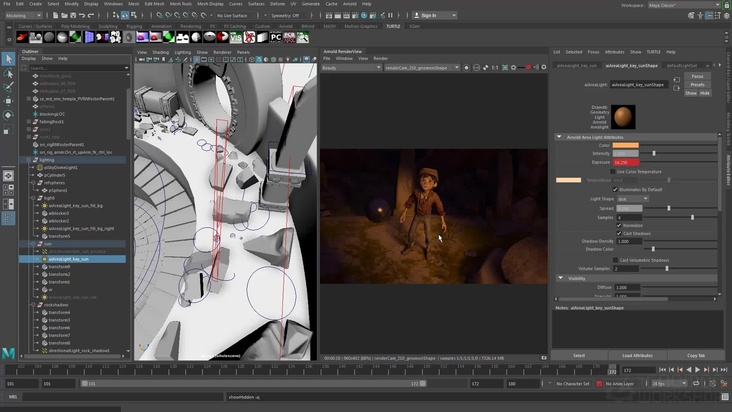This screenshot has width=732, height=412.
Task: Uncheck Illuminates By Default
Action: (x=615, y=189)
